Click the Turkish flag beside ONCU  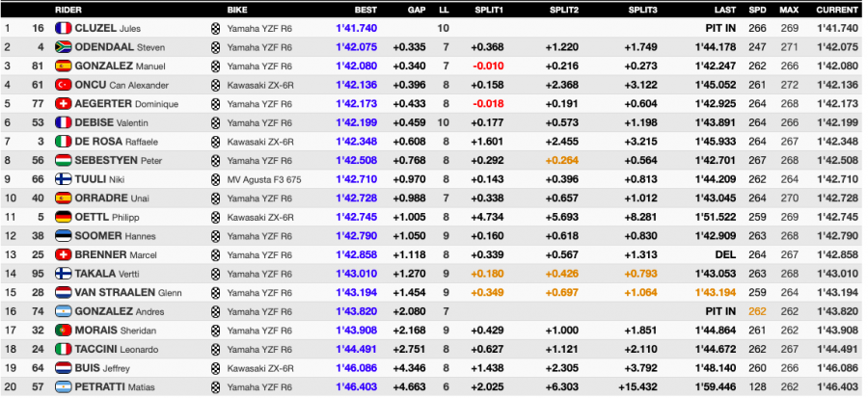(64, 85)
